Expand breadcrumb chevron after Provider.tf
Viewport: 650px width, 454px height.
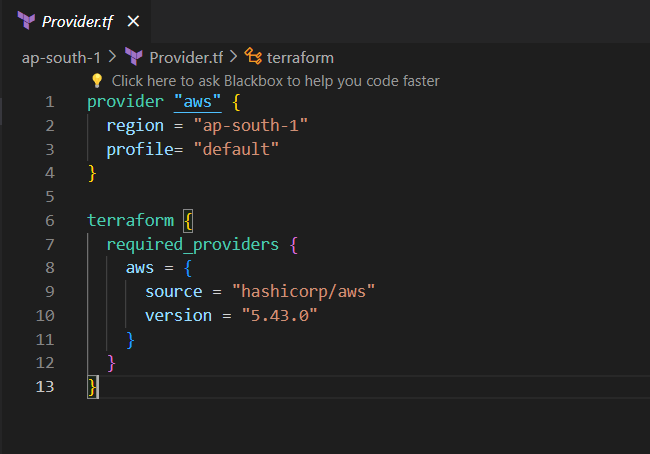[x=233, y=57]
